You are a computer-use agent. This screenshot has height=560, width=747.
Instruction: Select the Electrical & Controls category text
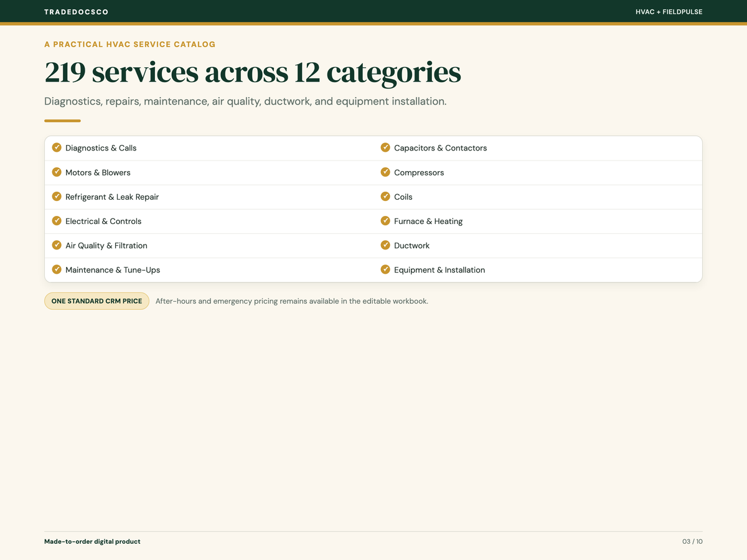(x=103, y=221)
